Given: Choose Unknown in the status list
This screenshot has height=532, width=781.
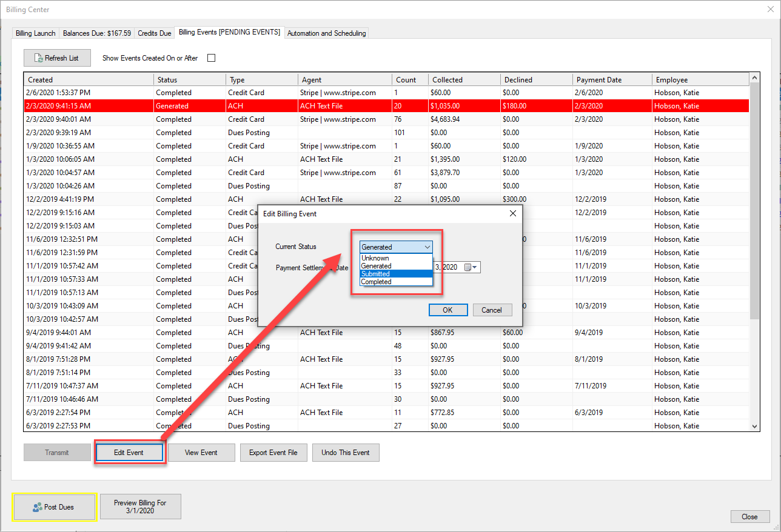Looking at the screenshot, I should point(397,258).
